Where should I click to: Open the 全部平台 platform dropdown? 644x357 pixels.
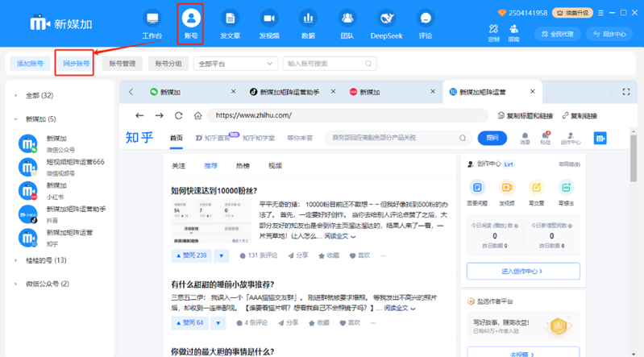[x=235, y=64]
